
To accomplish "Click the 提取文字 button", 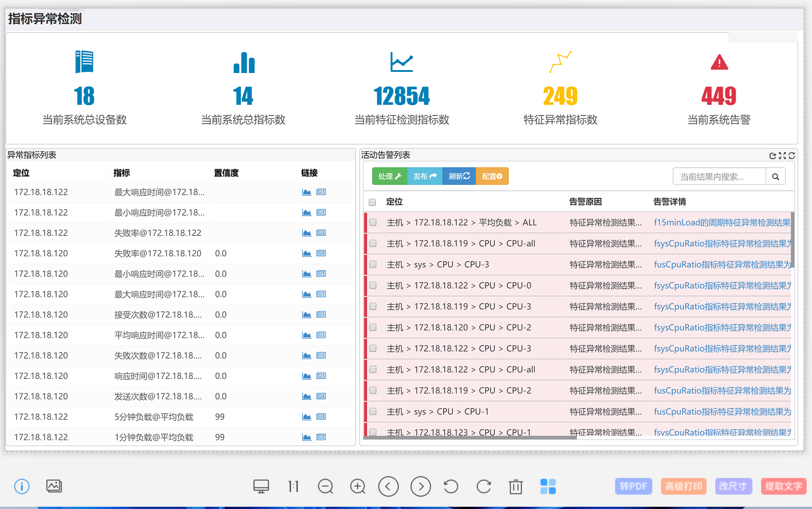I will coord(783,486).
